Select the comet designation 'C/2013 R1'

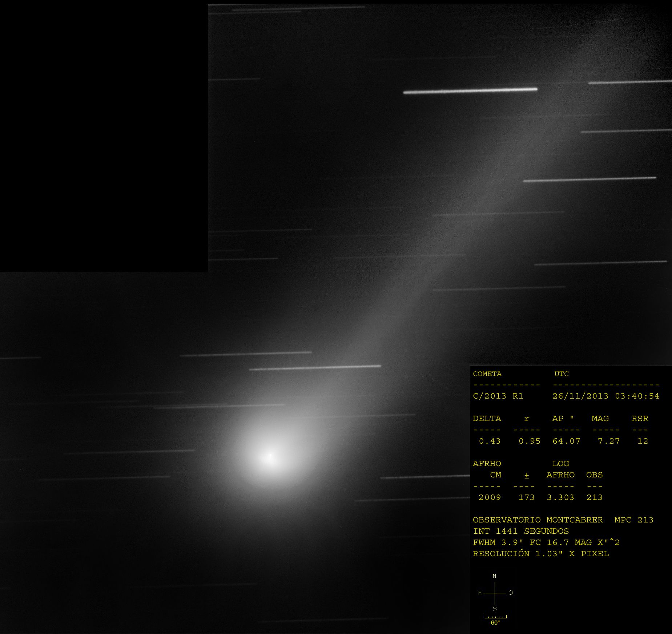[498, 396]
